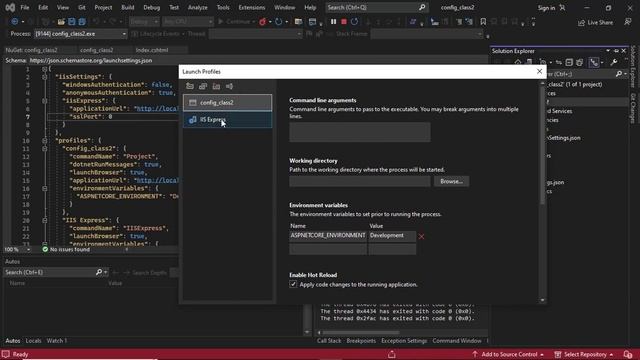
Task: Open the Git menu
Action: point(82,7)
